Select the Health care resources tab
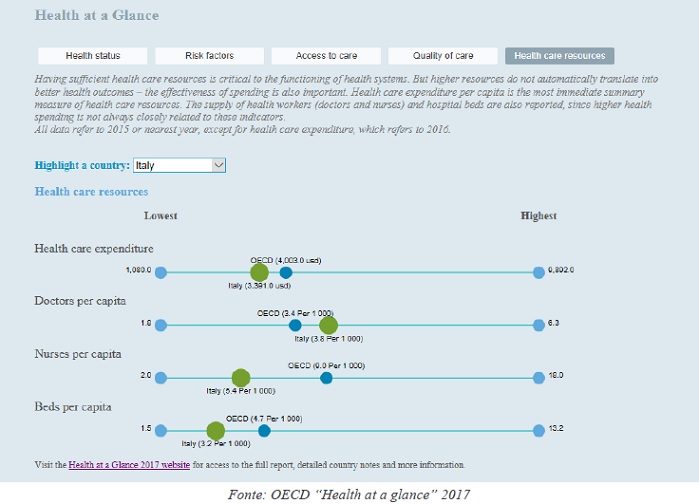 pos(560,56)
